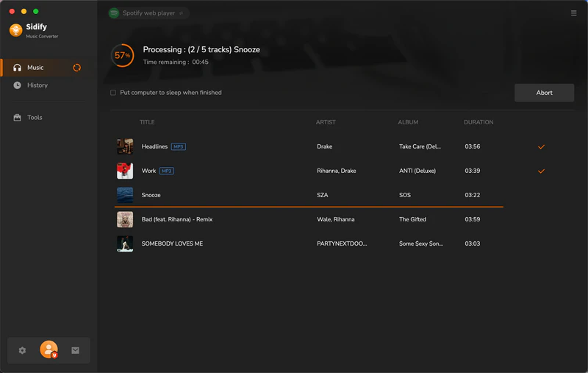588x373 pixels.
Task: Minimize the window with yellow button
Action: point(24,11)
